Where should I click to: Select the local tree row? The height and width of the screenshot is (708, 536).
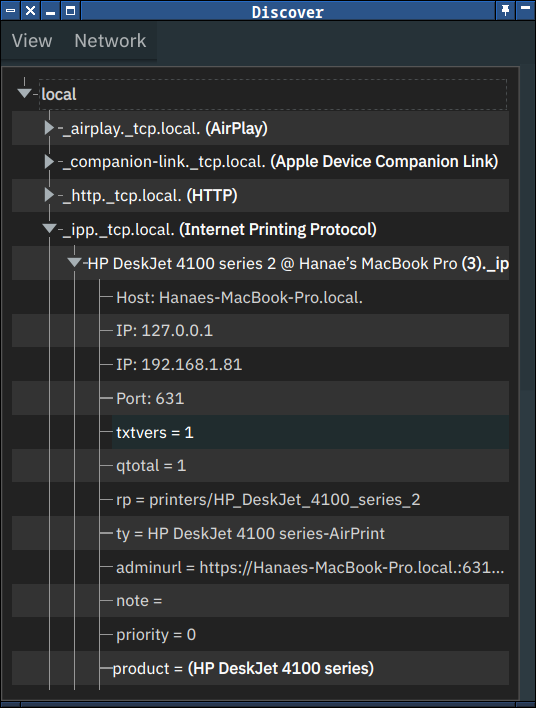(273, 94)
